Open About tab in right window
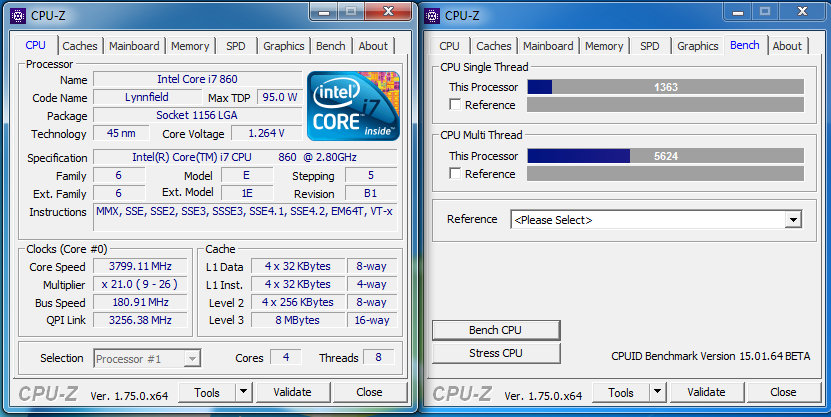Viewport: 831px width, 417px height. point(787,46)
